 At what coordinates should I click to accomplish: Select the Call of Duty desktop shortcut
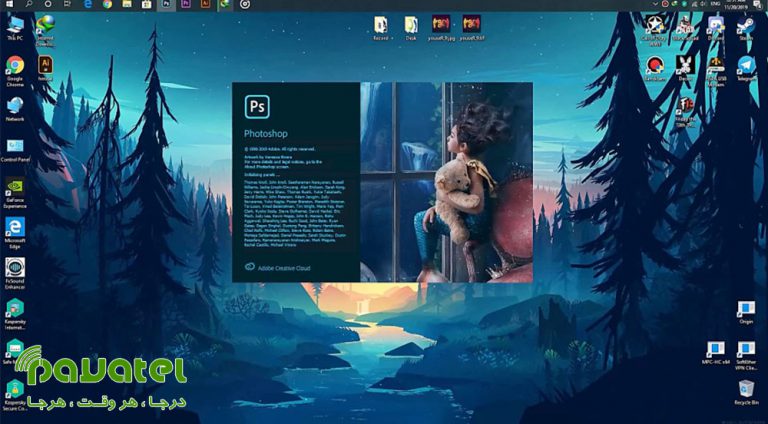click(x=655, y=30)
